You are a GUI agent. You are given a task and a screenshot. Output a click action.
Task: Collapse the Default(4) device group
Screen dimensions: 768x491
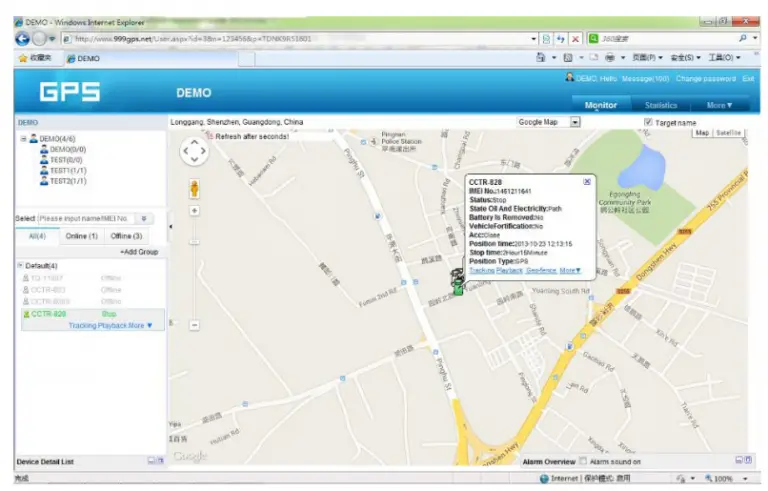point(20,265)
